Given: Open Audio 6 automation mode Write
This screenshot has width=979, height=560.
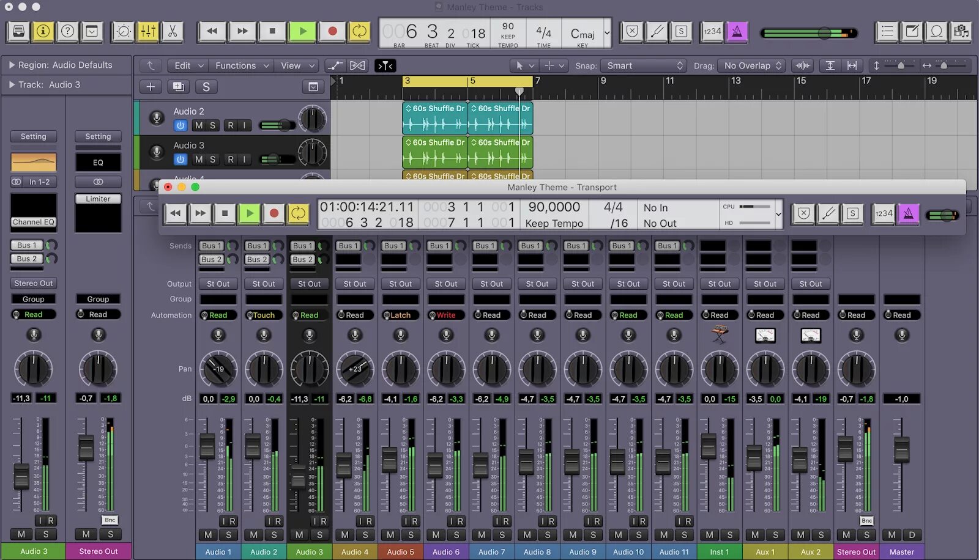Looking at the screenshot, I should (446, 315).
